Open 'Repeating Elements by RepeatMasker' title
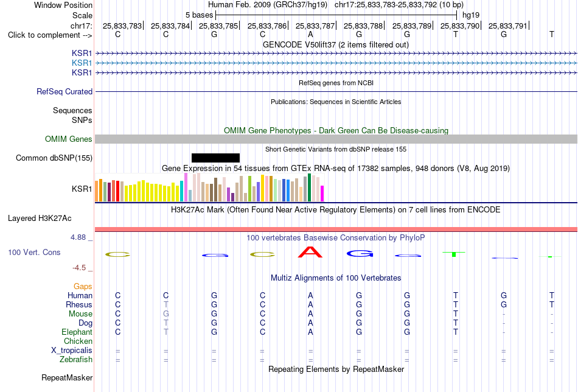 336,369
